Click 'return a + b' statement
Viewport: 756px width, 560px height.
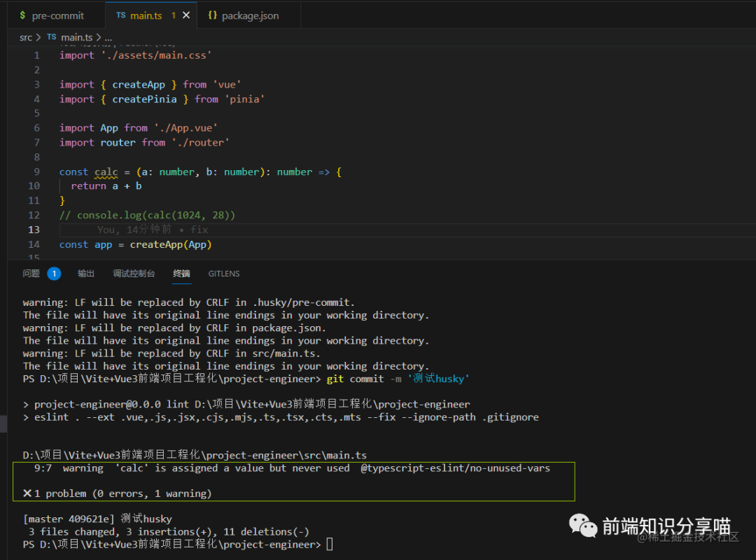106,186
